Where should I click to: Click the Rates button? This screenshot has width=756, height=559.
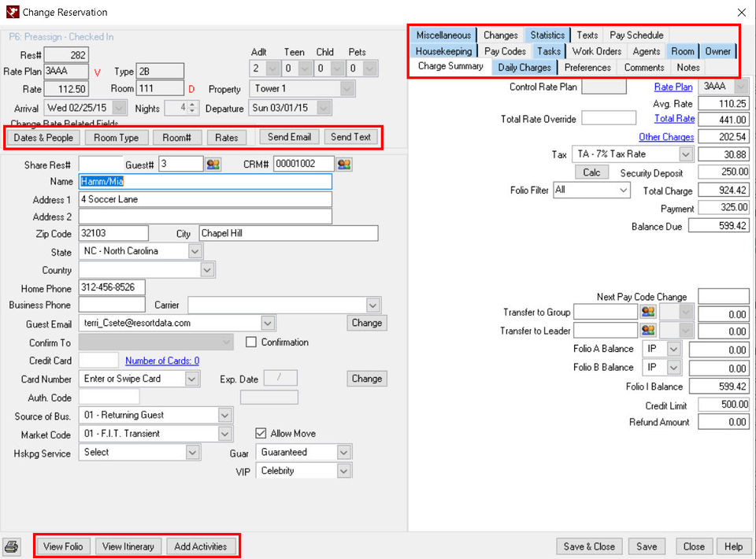[x=227, y=138]
